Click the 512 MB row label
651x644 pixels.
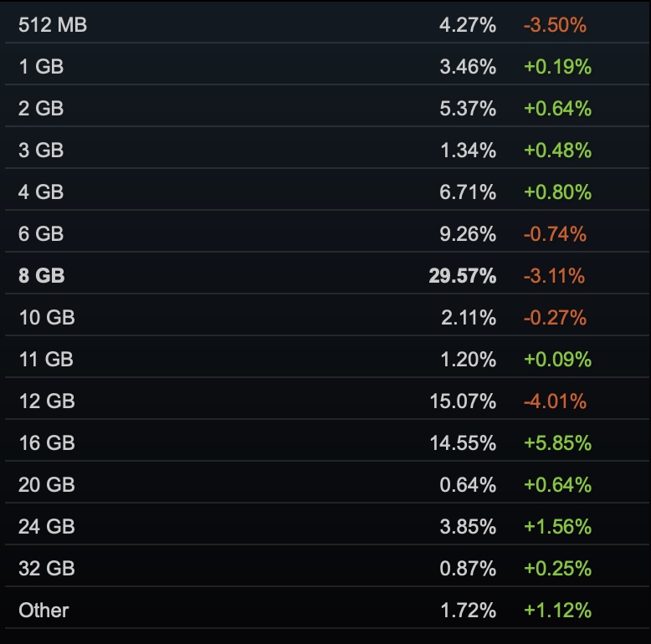click(52, 25)
